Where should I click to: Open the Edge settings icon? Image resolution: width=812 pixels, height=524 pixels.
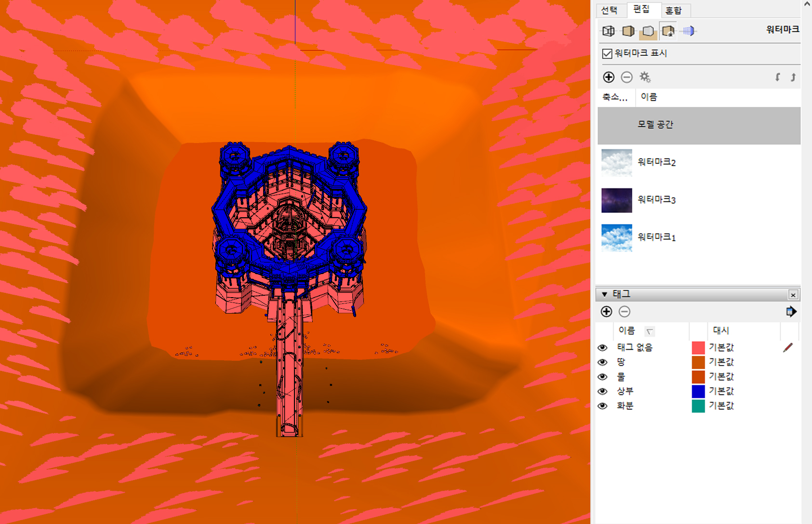pos(608,31)
